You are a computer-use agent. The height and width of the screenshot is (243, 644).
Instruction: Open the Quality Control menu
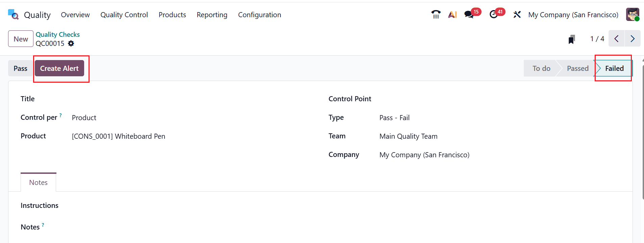[124, 15]
